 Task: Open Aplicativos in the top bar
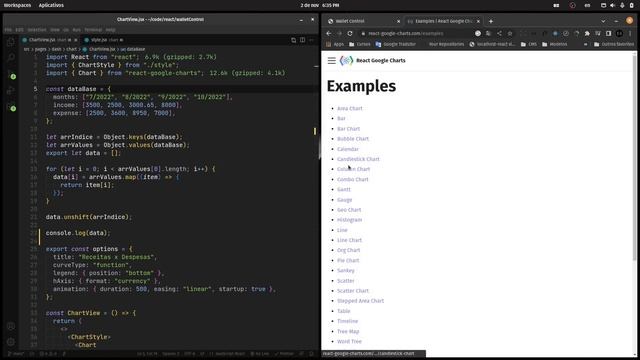(51, 5)
